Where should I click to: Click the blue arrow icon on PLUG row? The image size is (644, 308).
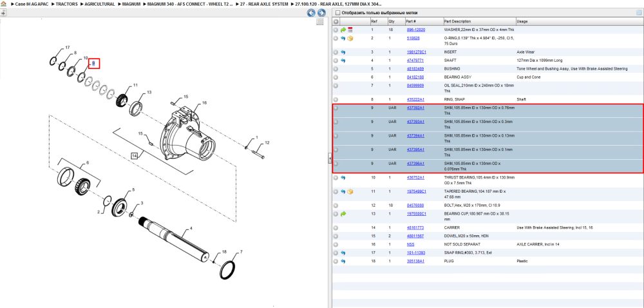[343, 261]
